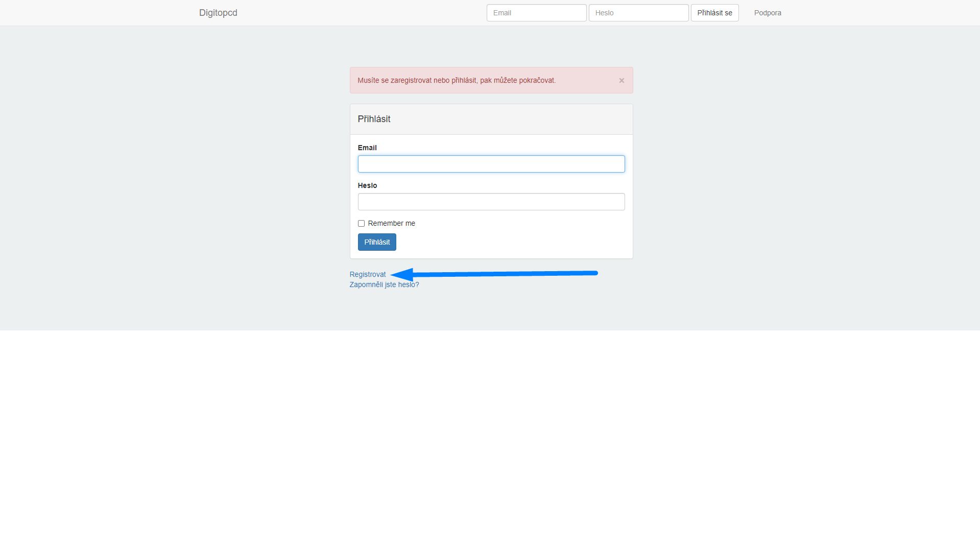Click the Remember me label text
This screenshot has width=980, height=551.
pyautogui.click(x=391, y=224)
